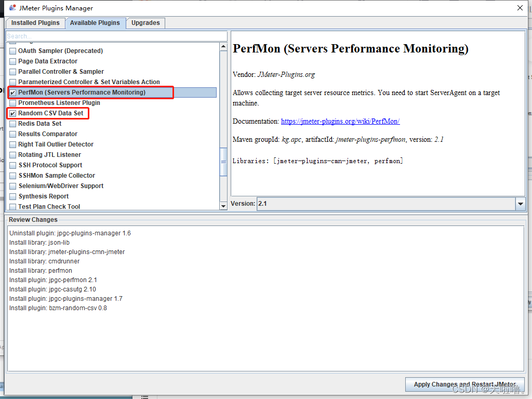Open the Version dropdown arrow
This screenshot has width=532, height=399.
click(x=520, y=204)
